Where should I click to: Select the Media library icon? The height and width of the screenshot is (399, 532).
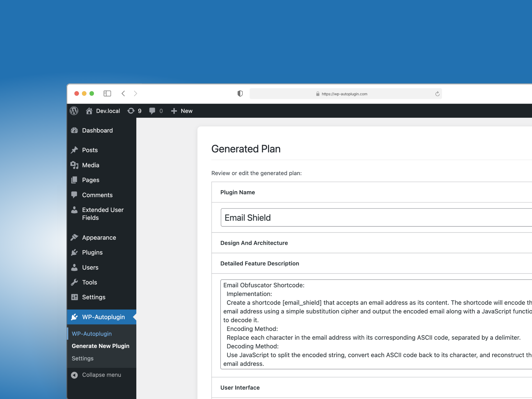(74, 165)
